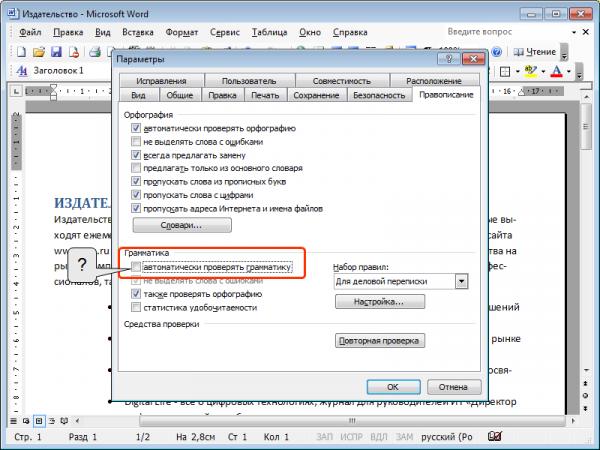Viewport: 600px width, 450px height.
Task: Switch to Web Layout view
Action: 26,421
